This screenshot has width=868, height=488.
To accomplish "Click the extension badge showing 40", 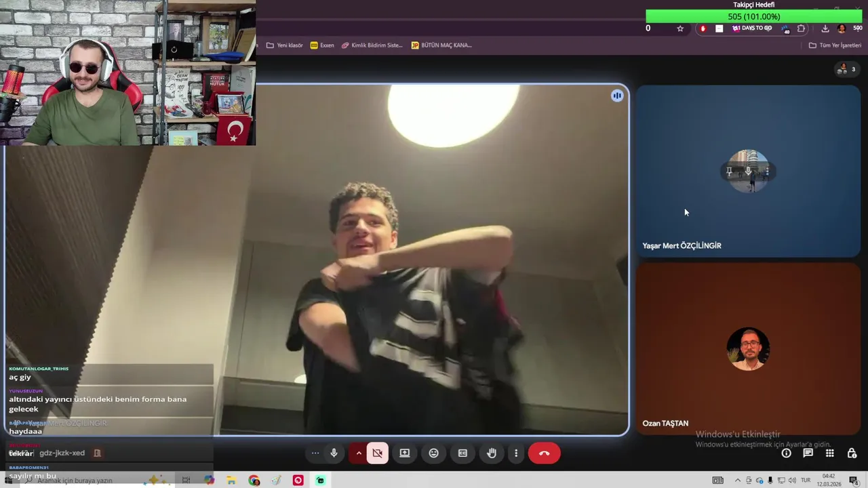I will pos(785,28).
